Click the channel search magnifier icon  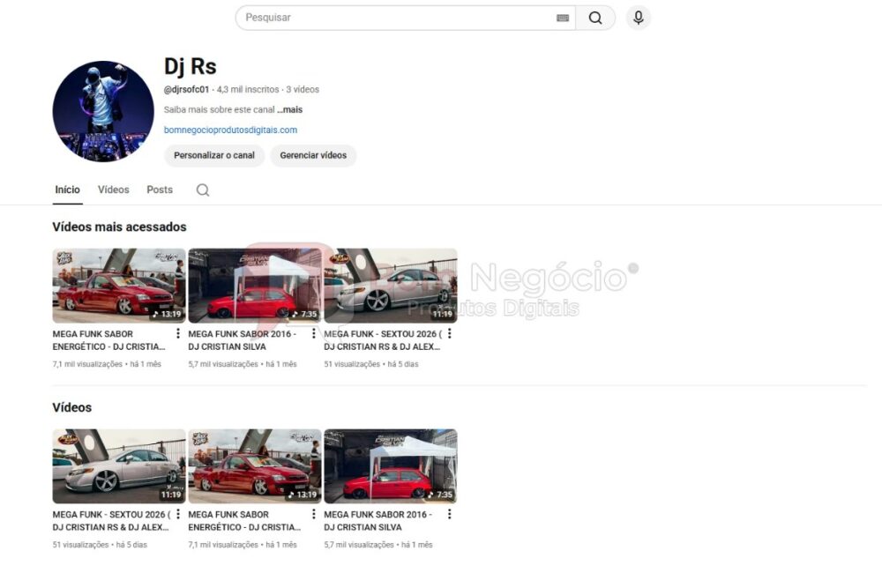203,190
